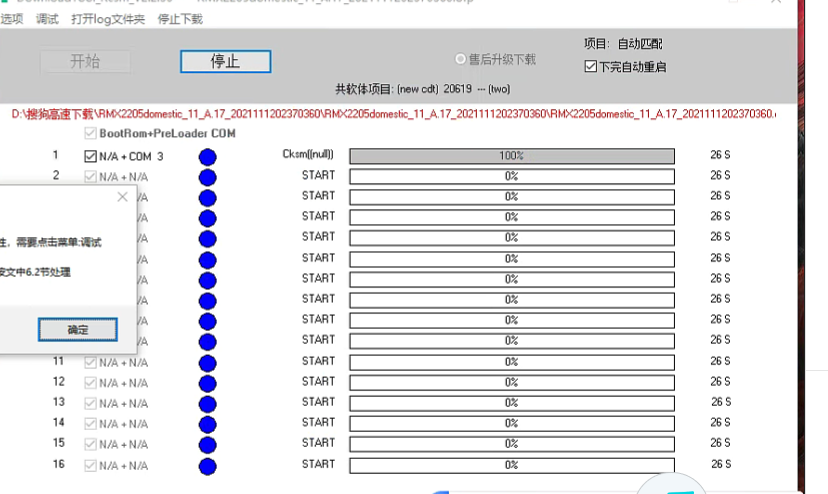828x494 pixels.
Task: Click the 打开log文件夹 menu item
Action: (108, 20)
